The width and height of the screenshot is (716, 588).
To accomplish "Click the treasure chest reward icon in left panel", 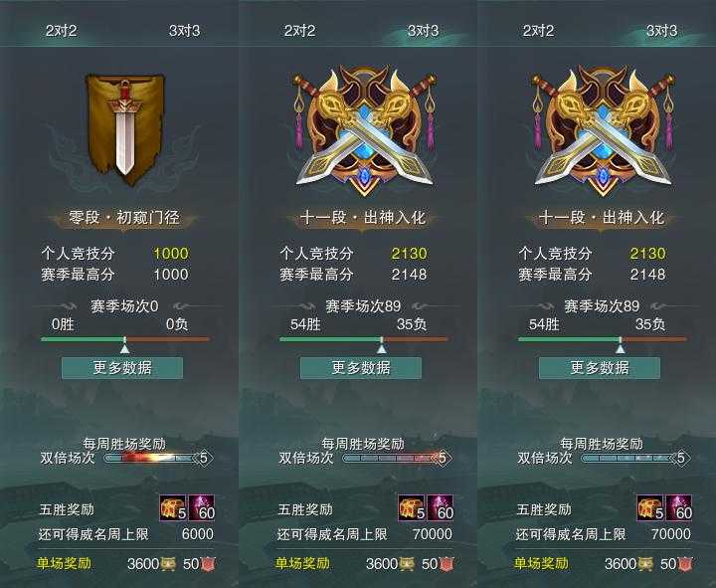I will [173, 507].
